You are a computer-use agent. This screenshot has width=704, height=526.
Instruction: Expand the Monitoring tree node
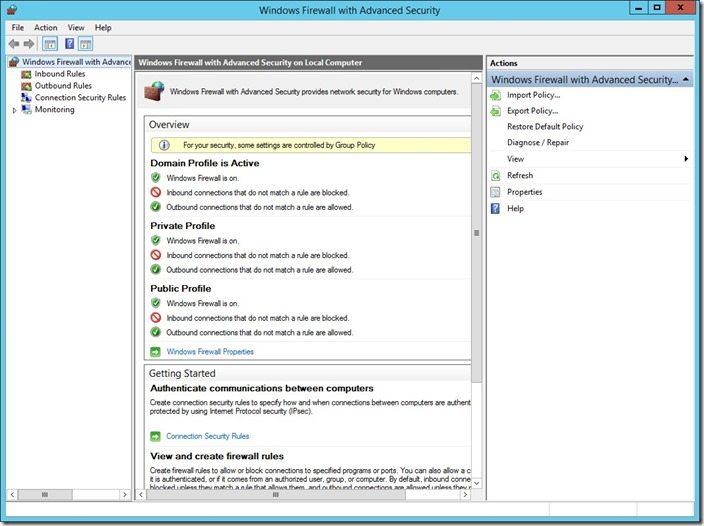pos(14,110)
